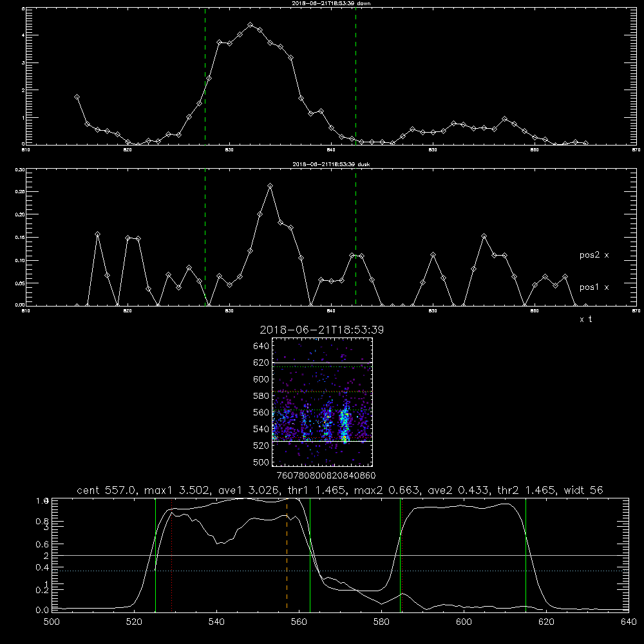Click the 580 tick label on bottom plot x-axis
The image size is (644, 644).
[381, 622]
